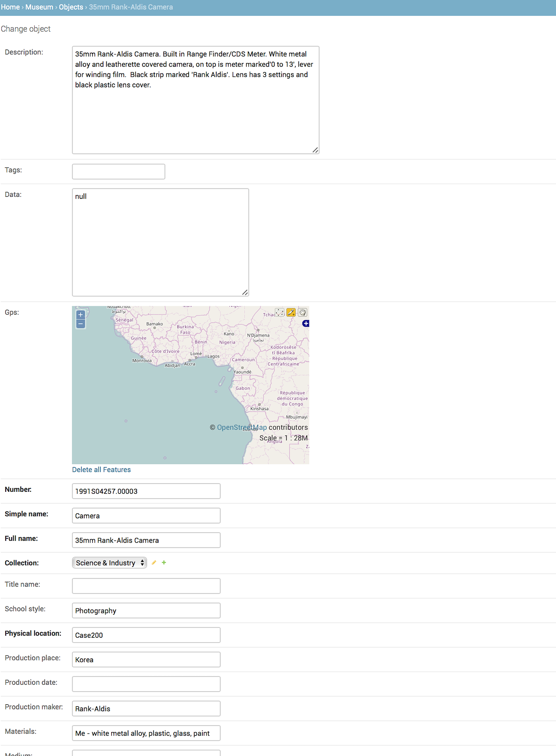The width and height of the screenshot is (556, 756).
Task: Click the Number field
Action: 146,491
